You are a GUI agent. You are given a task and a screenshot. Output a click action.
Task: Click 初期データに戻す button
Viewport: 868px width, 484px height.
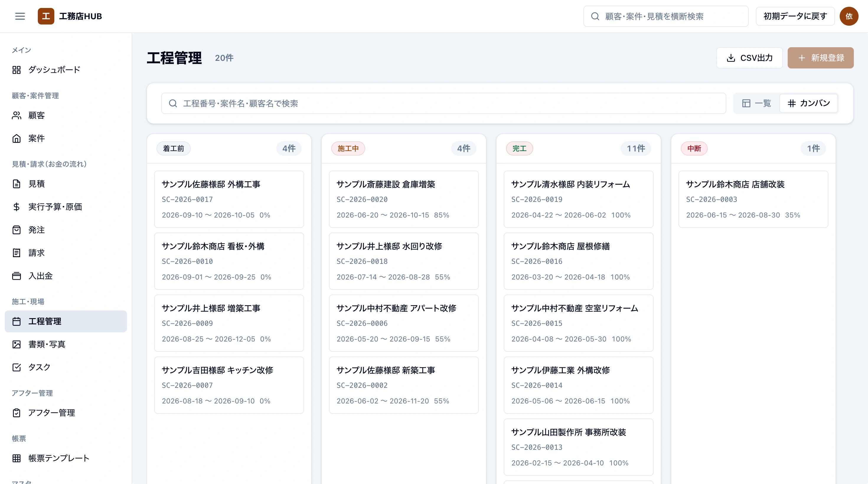click(x=795, y=16)
